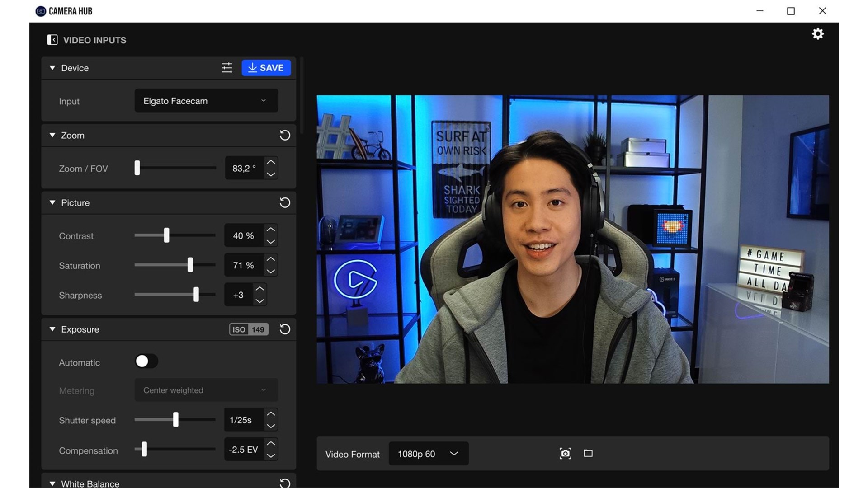This screenshot has width=868, height=488.
Task: Reset the Zoom section
Action: (x=285, y=135)
